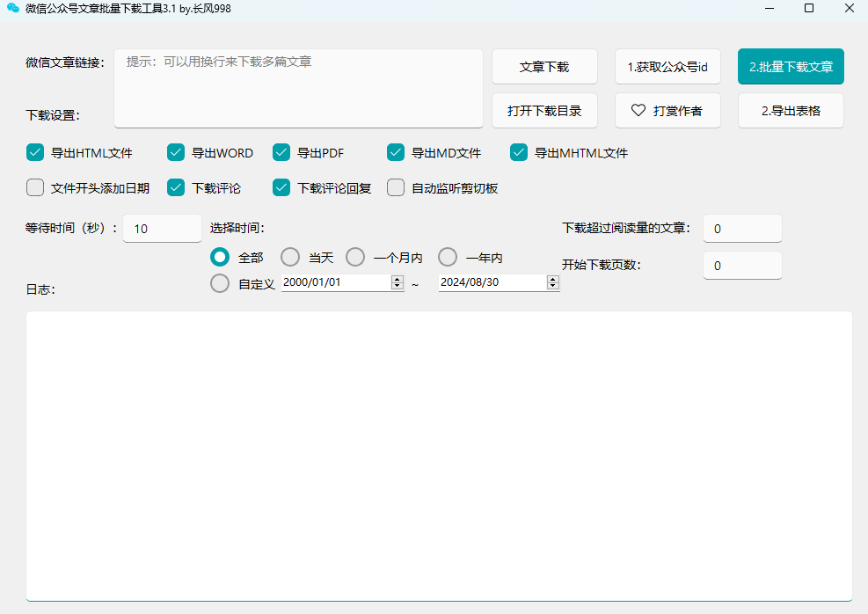
Task: Open the download folder via 打开下载目录
Action: [x=544, y=111]
